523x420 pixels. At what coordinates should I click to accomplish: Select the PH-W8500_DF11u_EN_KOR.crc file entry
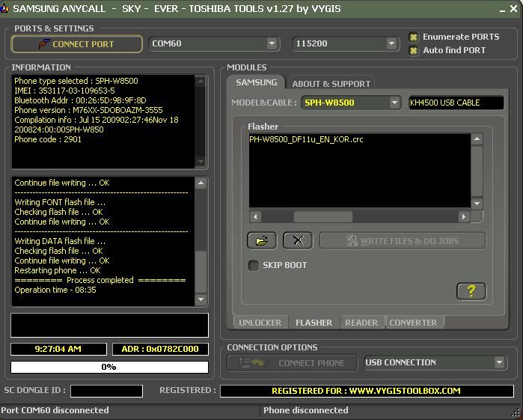pos(306,139)
